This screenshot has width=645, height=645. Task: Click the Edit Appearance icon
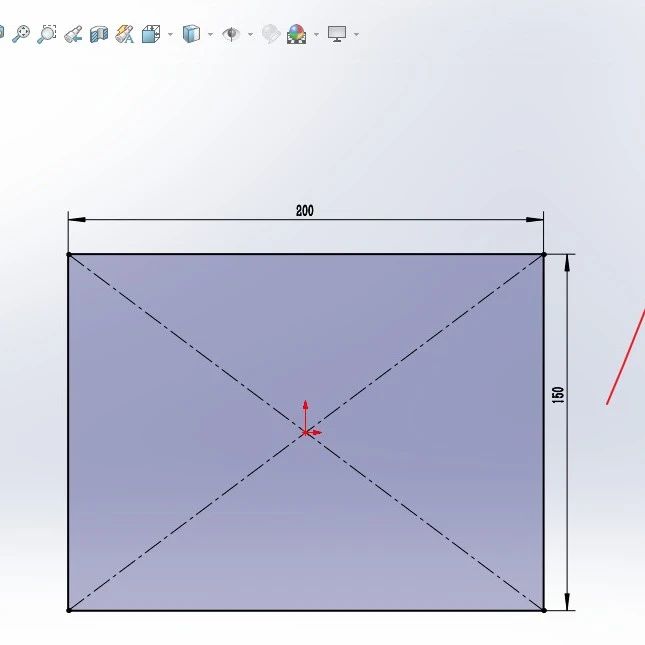tap(271, 34)
